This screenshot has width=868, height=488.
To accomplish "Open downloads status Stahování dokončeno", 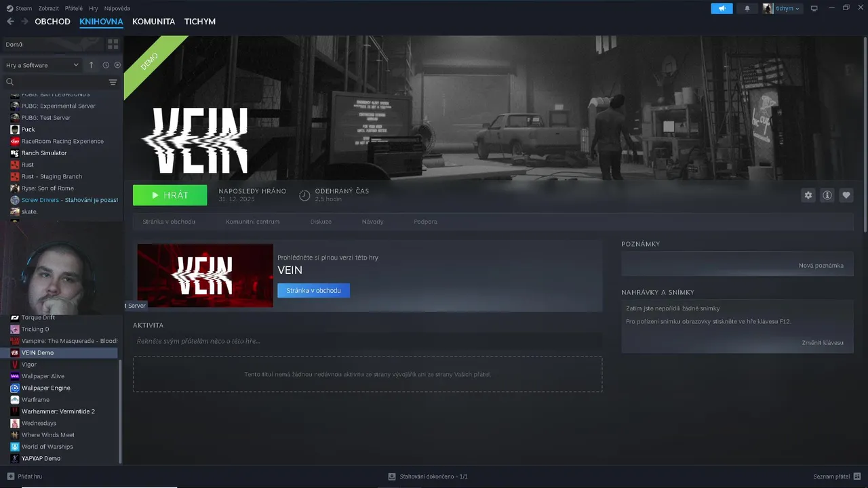I will [428, 476].
